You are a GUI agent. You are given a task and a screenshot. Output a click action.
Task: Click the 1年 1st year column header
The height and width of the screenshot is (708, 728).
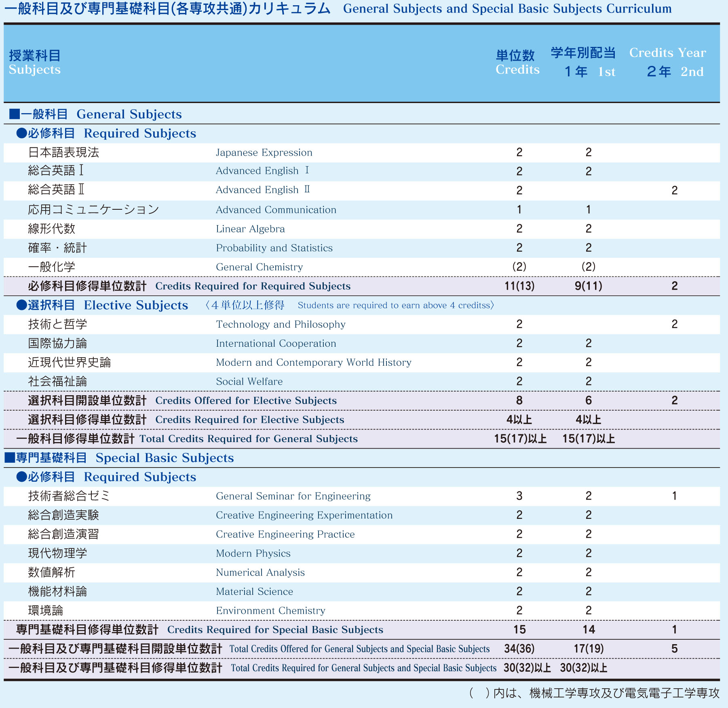point(590,72)
